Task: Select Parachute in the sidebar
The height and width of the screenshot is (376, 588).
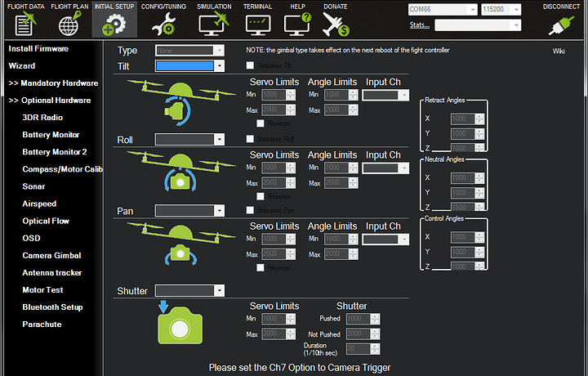Action: [x=42, y=325]
